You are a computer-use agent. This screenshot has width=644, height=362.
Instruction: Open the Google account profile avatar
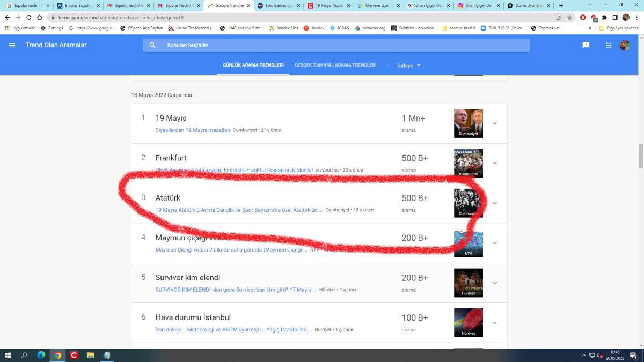tap(625, 45)
